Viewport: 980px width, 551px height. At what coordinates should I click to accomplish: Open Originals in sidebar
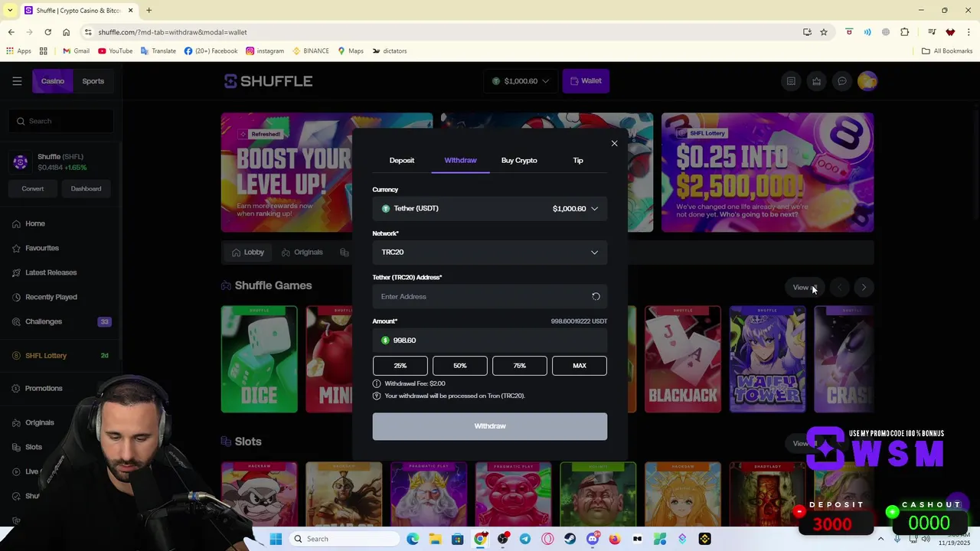click(40, 422)
